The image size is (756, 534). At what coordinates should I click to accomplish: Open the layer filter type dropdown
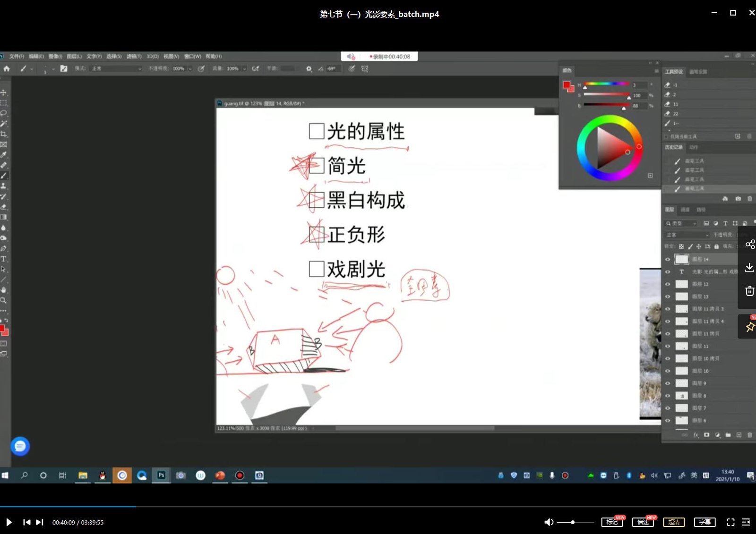tap(680, 223)
